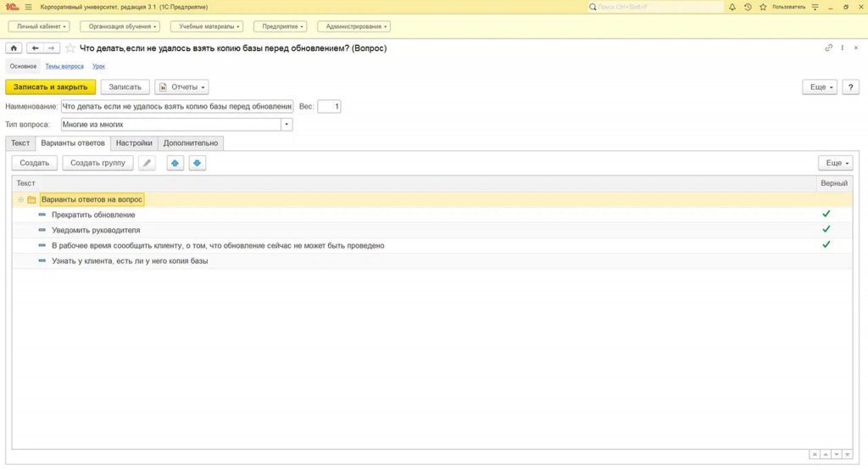Image resolution: width=868 pixels, height=470 pixels.
Task: Click the global search field
Action: tap(655, 7)
